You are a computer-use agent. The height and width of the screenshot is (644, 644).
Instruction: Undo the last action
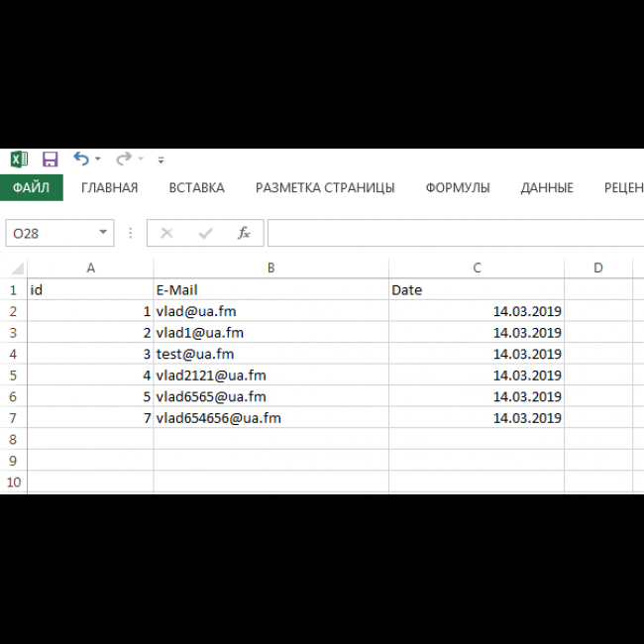(80, 160)
